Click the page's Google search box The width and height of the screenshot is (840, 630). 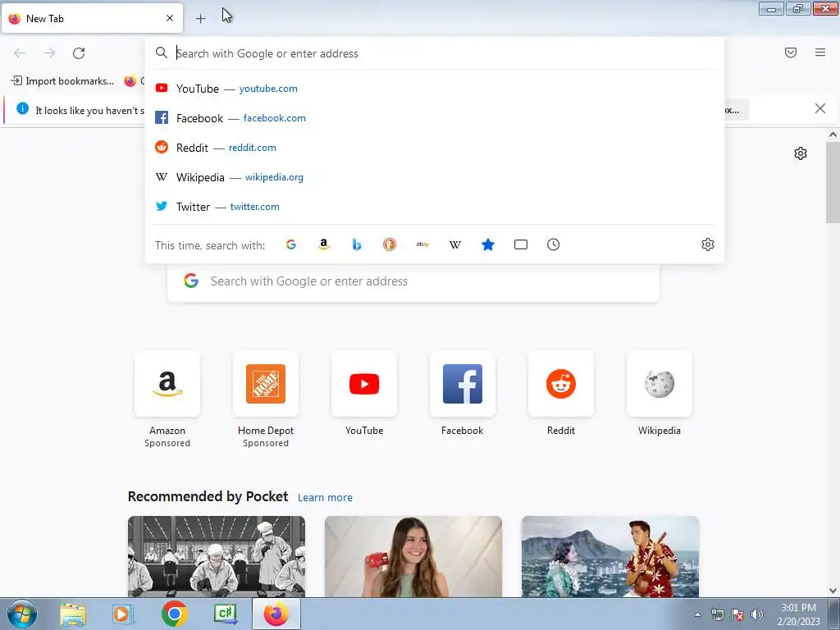tap(413, 281)
